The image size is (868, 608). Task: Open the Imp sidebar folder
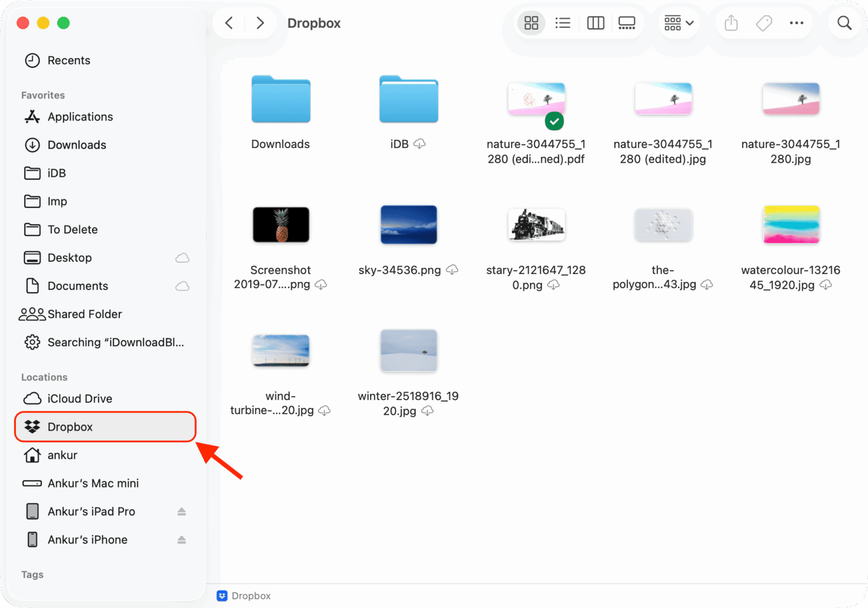(106, 202)
